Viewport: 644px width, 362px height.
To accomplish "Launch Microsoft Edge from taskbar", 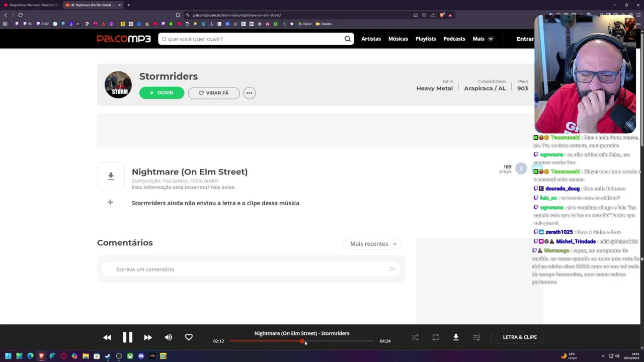I will [x=30, y=356].
